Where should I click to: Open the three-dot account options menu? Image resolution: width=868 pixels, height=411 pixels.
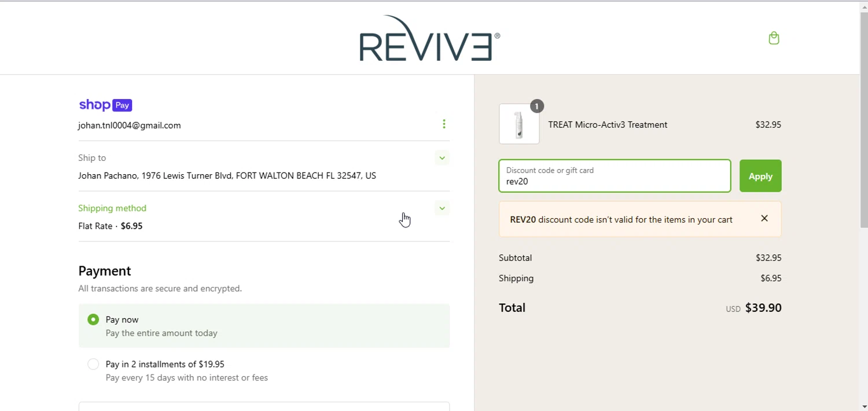(444, 124)
